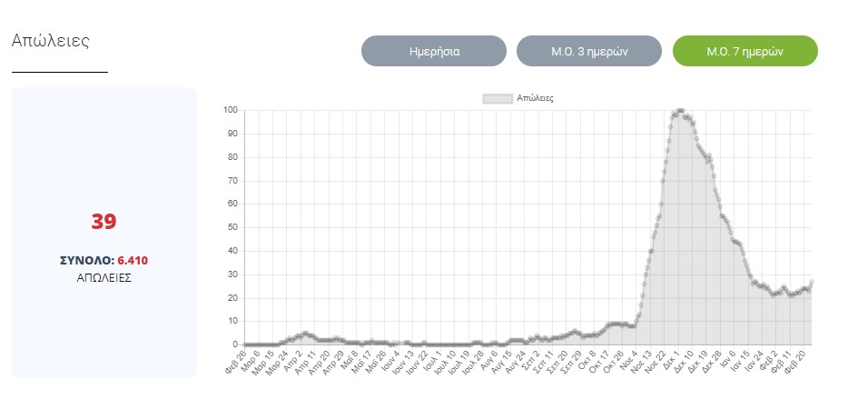Click the ΑΠΩΛΕΙΕΣ caption under the total
The image size is (868, 399).
104,277
